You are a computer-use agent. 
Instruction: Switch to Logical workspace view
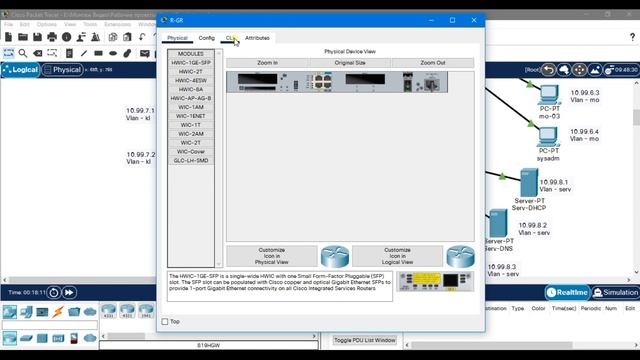[20, 70]
